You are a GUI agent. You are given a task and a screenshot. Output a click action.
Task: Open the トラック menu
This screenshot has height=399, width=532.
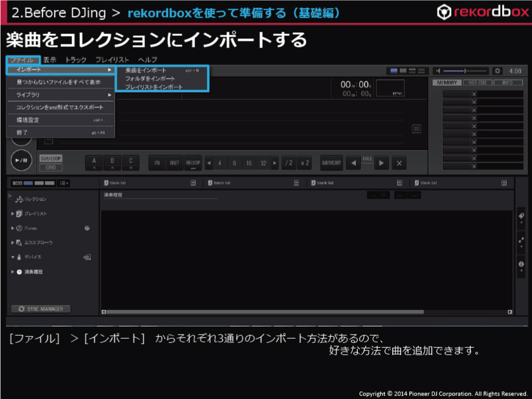(x=76, y=60)
